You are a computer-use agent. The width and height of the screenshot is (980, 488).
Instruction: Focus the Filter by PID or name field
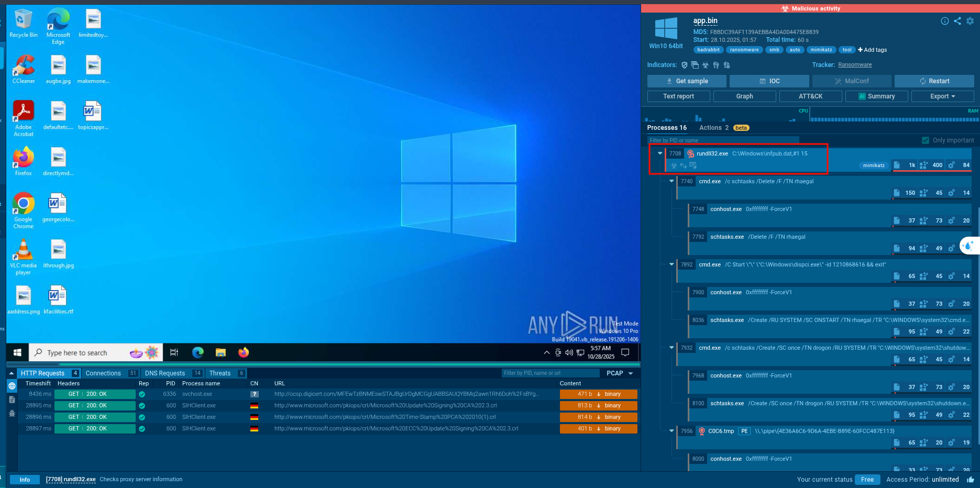(x=723, y=140)
